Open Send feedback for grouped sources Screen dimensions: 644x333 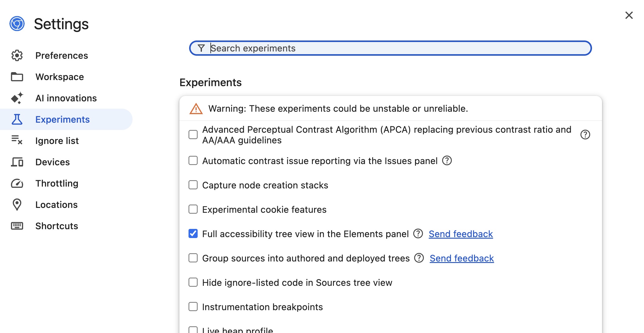tap(462, 258)
